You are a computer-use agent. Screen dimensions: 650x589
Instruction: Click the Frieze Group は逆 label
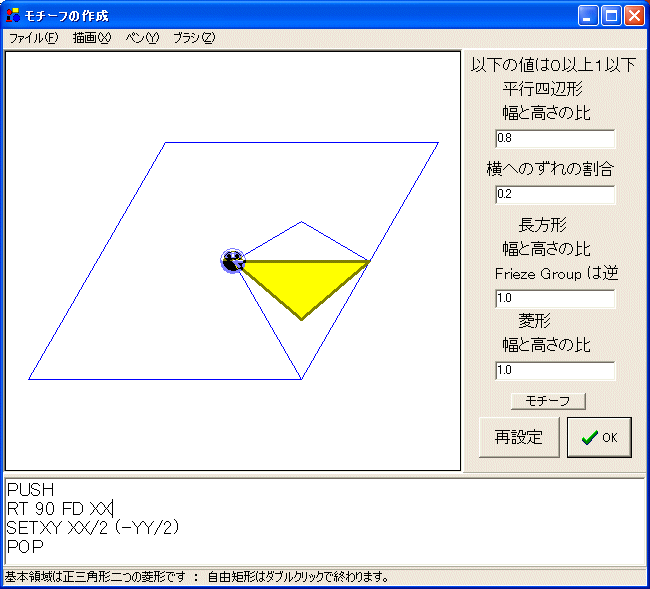556,274
